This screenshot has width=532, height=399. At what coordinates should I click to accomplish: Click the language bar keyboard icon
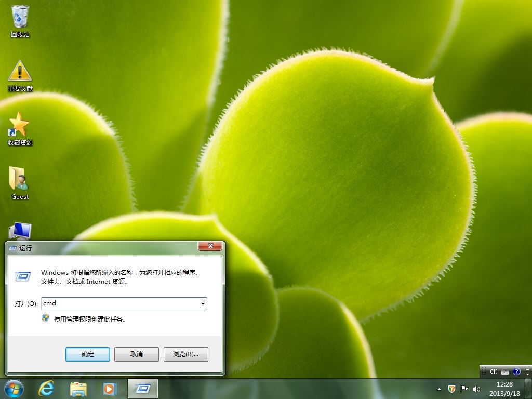[505, 372]
